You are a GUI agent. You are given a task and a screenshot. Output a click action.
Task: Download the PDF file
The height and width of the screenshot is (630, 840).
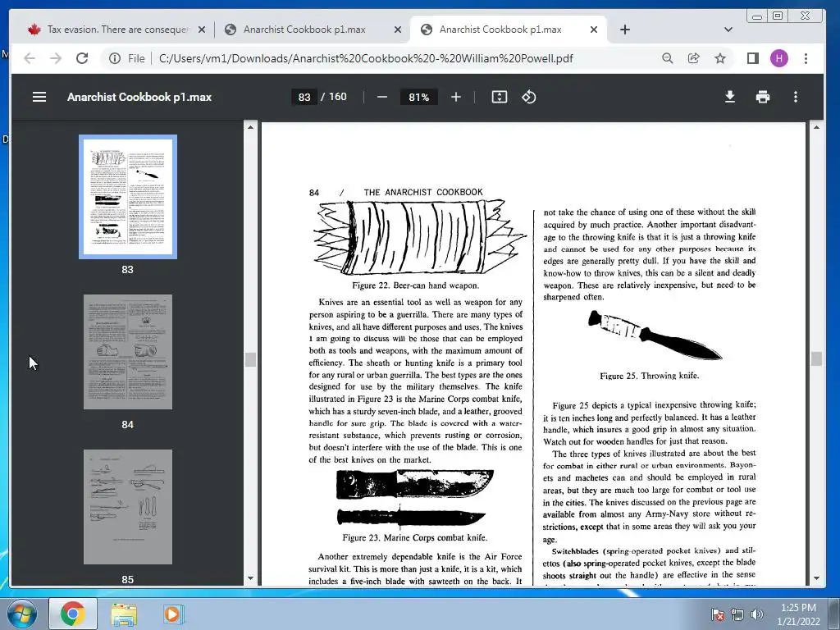729,97
